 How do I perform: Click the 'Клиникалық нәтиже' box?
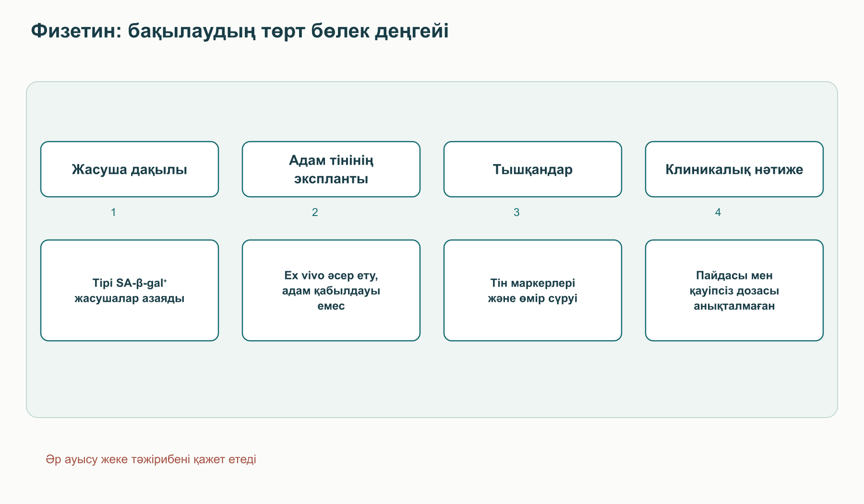coord(734,169)
